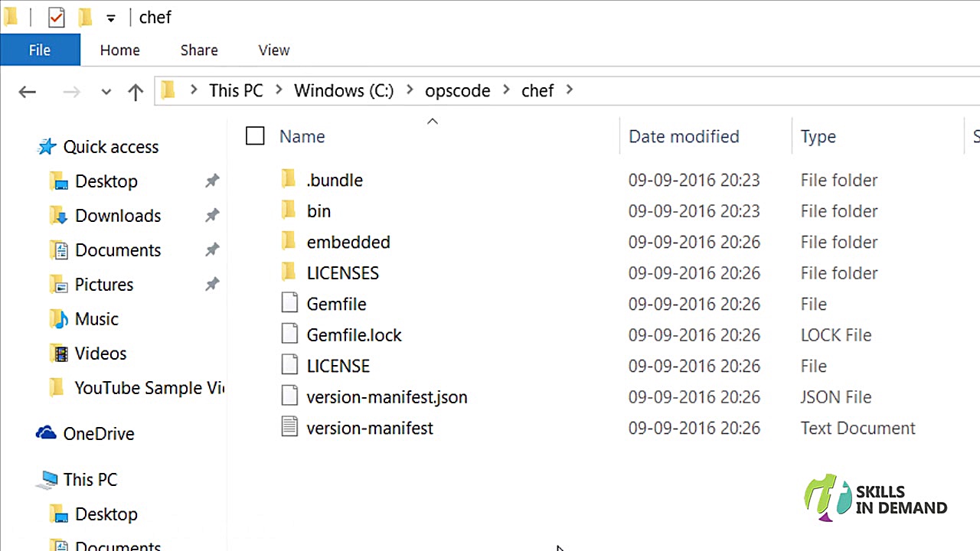
Task: Switch to the View ribbon tab
Action: [x=273, y=51]
